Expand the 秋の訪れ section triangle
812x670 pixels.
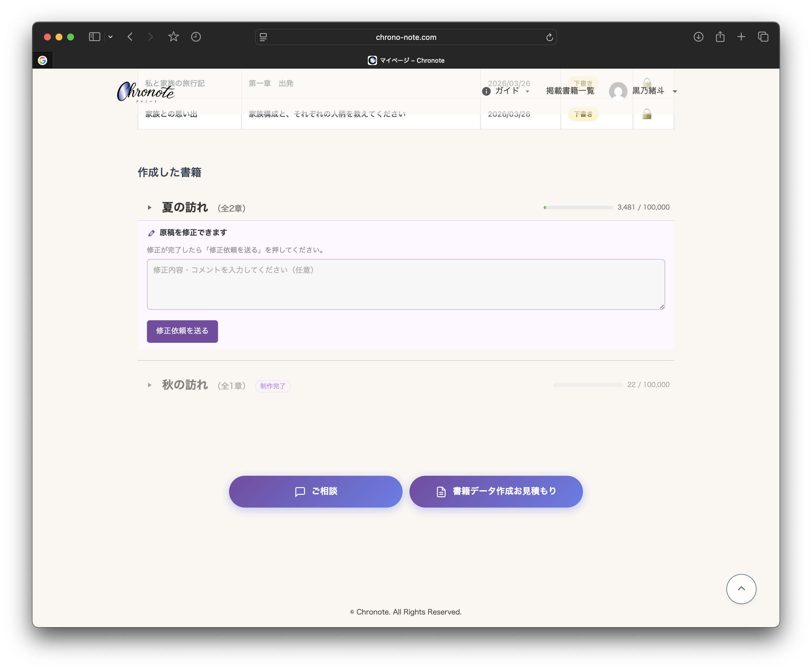[x=150, y=385]
